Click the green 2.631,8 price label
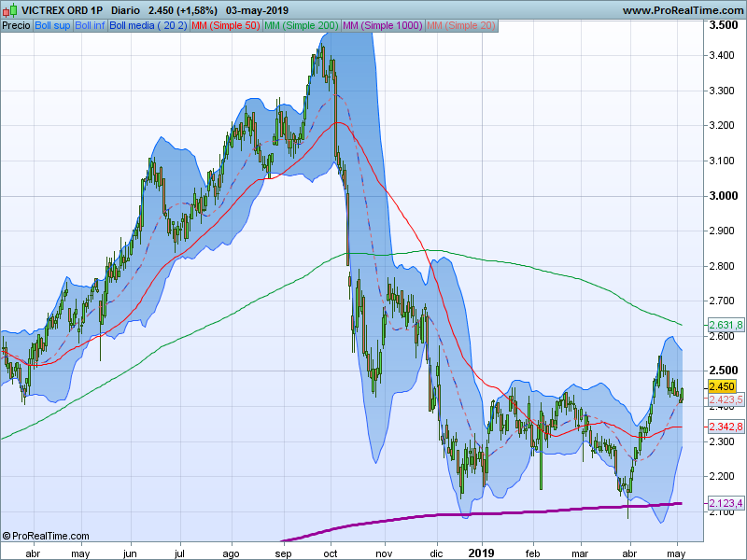747x560 pixels. 726,325
